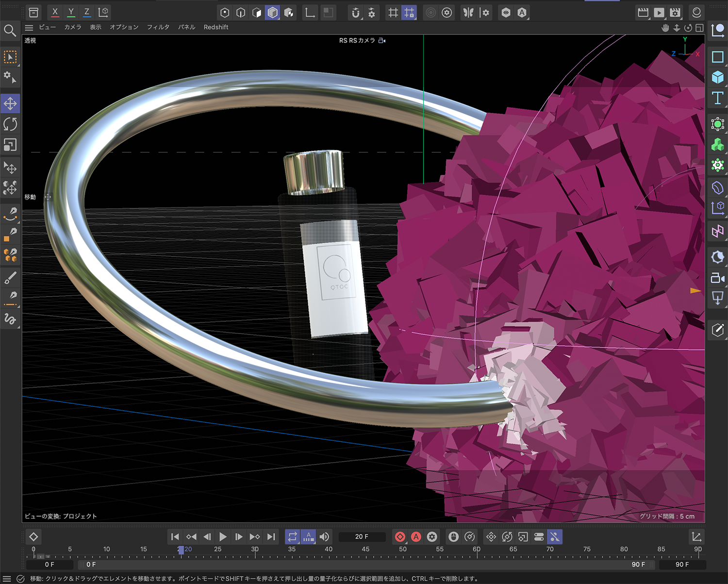Select the Scale tool
Viewport: 728px width, 584px height.
10,145
